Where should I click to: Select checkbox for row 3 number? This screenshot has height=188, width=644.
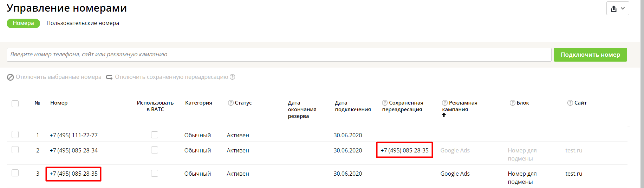click(15, 173)
